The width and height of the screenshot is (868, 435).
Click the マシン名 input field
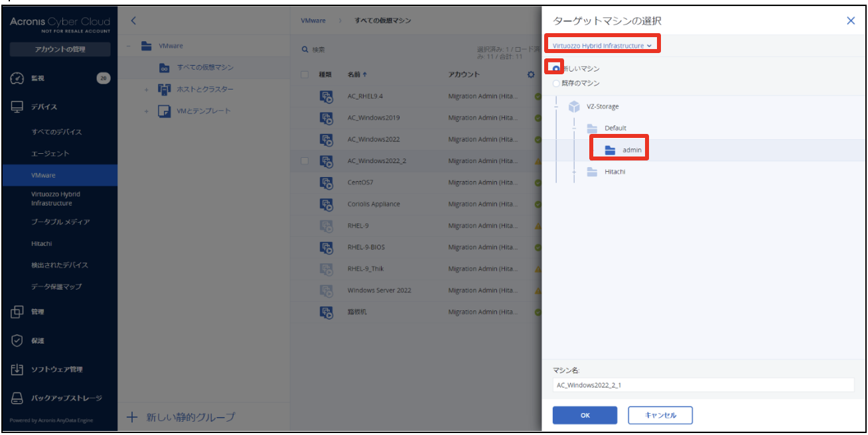tap(703, 385)
